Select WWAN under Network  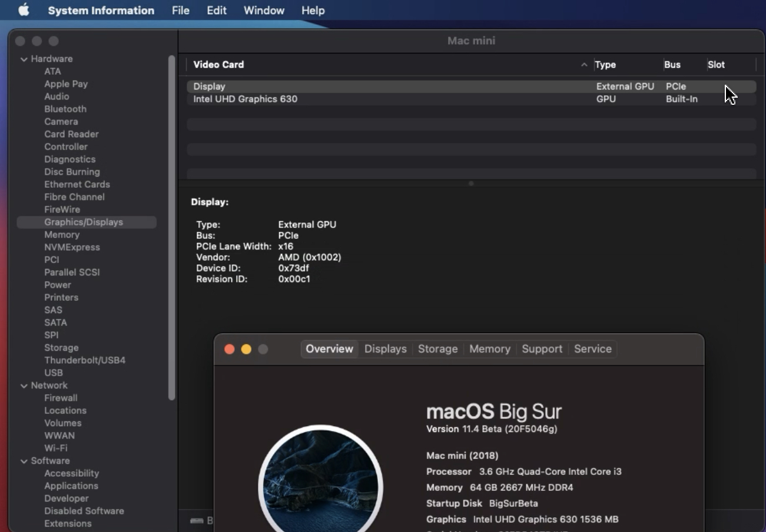coord(59,435)
